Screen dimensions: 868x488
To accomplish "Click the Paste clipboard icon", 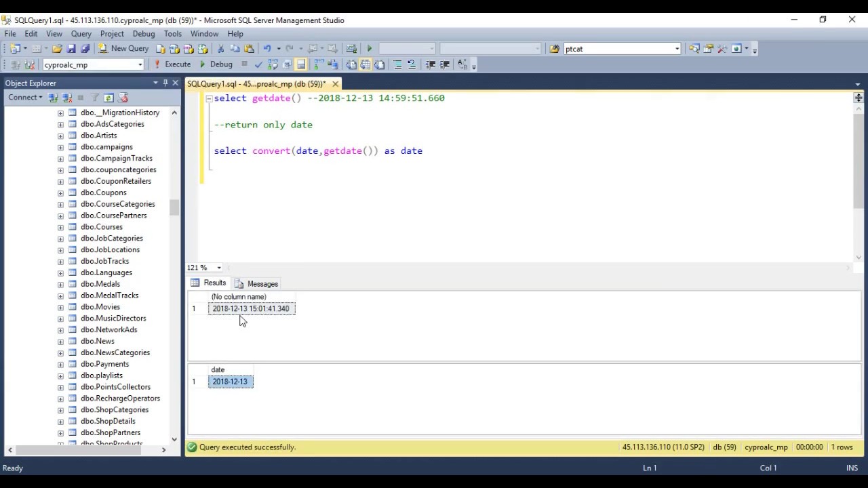I will (x=249, y=49).
